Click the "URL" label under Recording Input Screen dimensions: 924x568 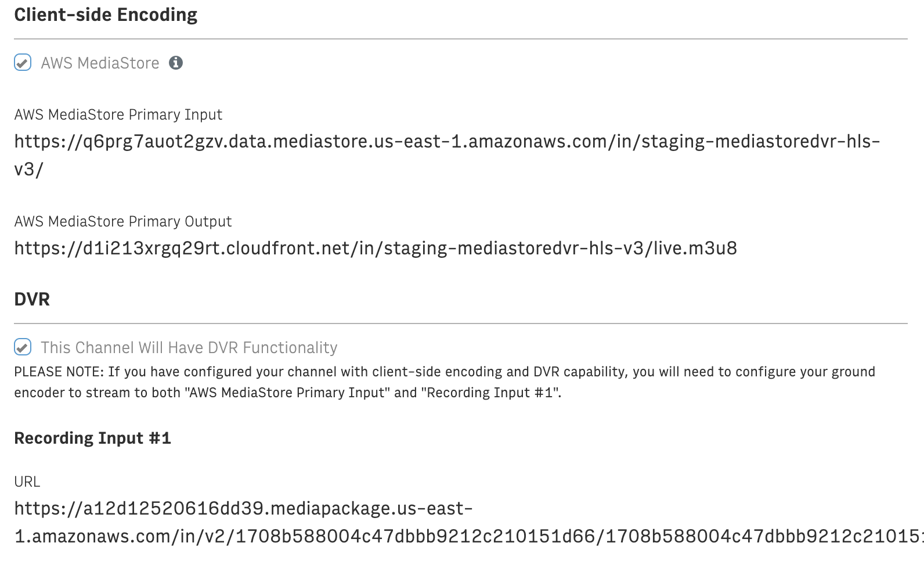tap(27, 481)
